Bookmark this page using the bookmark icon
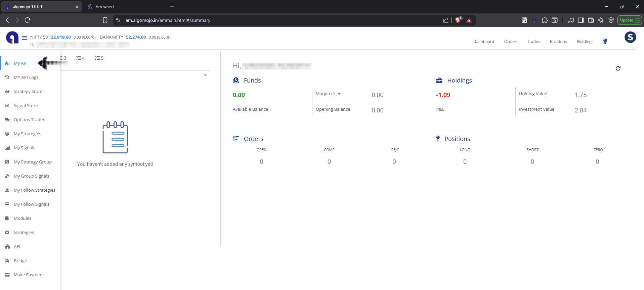The image size is (644, 290). point(105,20)
